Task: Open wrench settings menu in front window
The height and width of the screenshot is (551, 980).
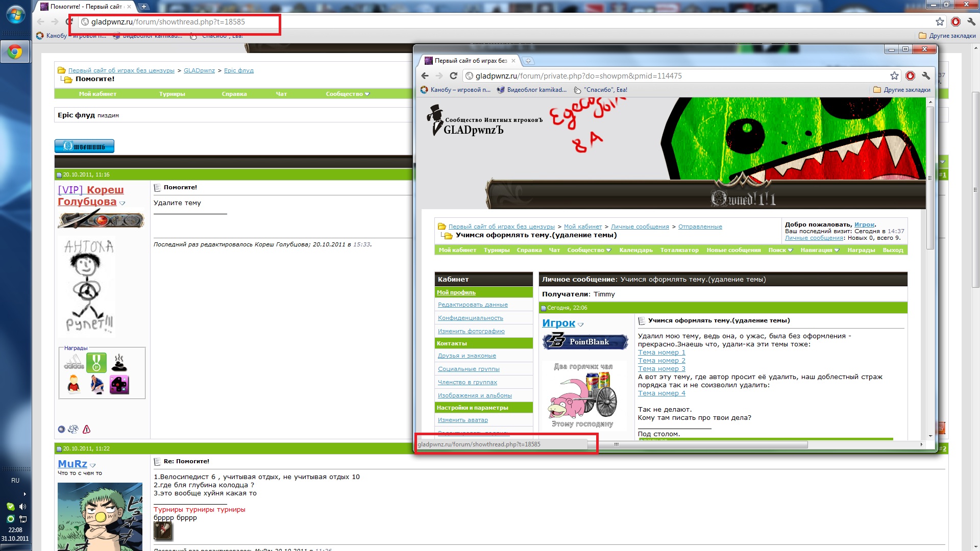Action: (x=926, y=76)
